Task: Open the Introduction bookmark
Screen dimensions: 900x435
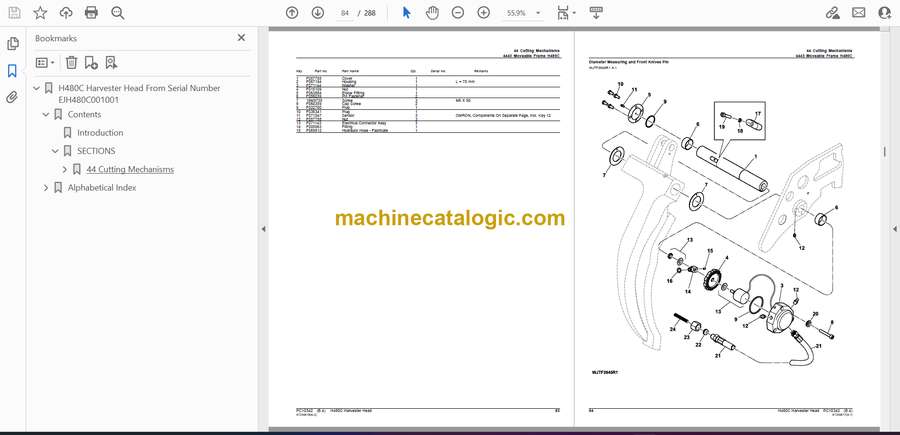Action: (x=100, y=133)
